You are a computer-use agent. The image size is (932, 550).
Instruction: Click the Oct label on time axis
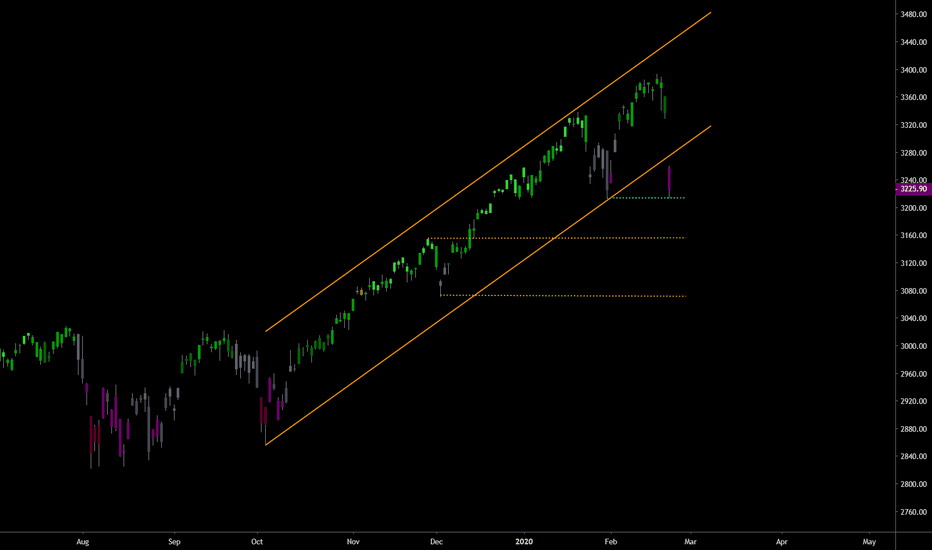click(x=257, y=542)
